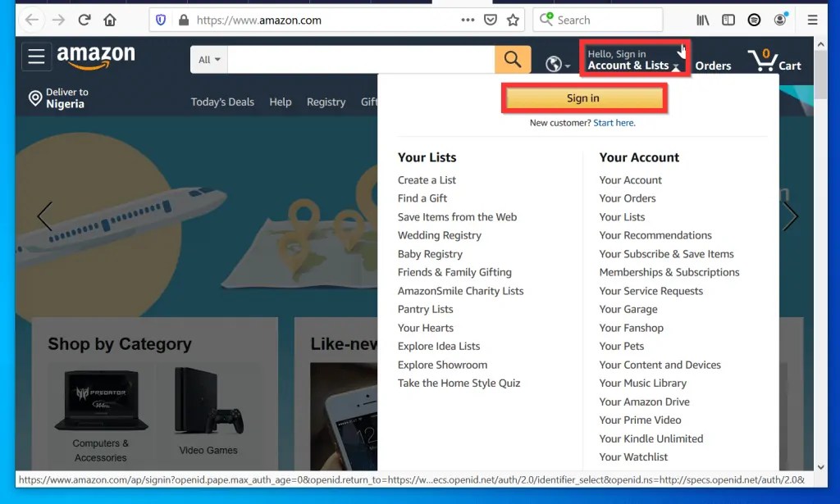The width and height of the screenshot is (840, 504).
Task: Click the Today's Deals menu item
Action: click(222, 102)
